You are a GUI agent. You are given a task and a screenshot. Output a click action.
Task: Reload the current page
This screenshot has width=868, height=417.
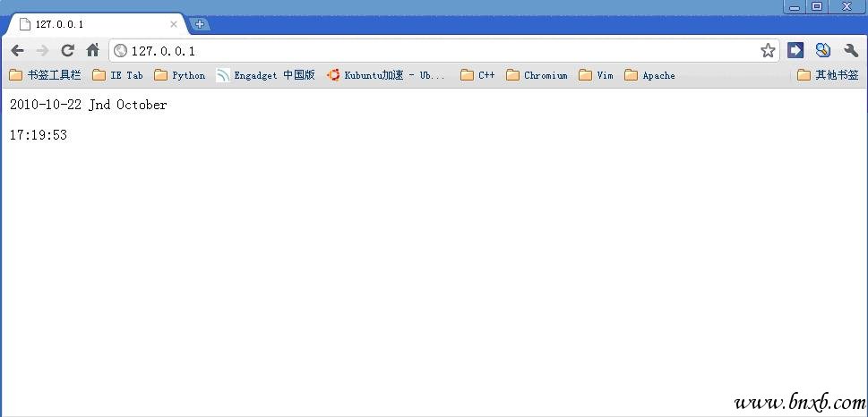67,51
